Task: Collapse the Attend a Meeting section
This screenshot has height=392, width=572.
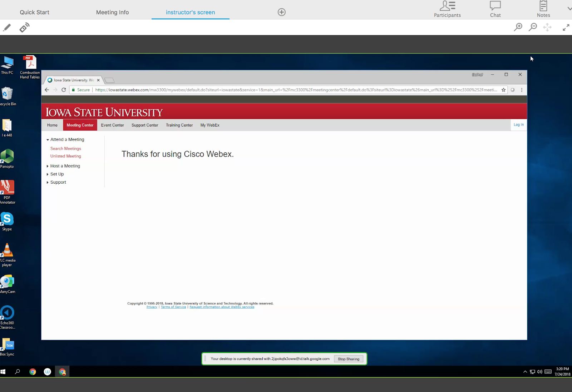Action: point(65,140)
